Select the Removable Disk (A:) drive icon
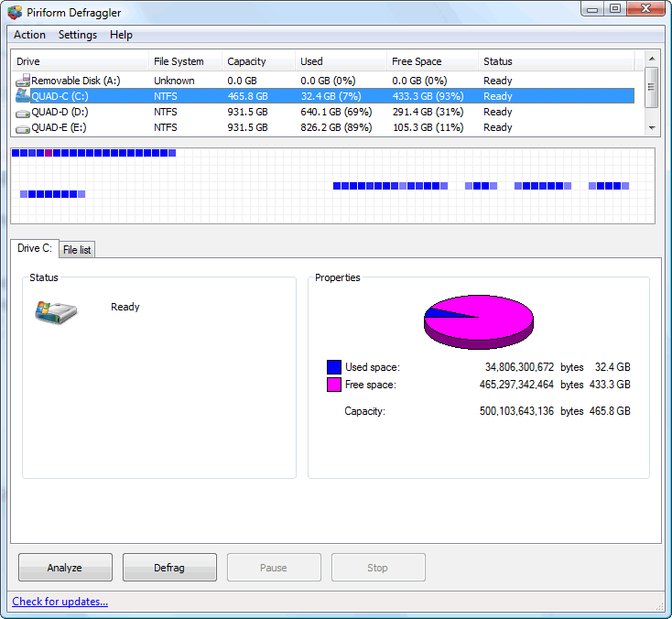Screen dimensions: 672x619 click(23, 81)
